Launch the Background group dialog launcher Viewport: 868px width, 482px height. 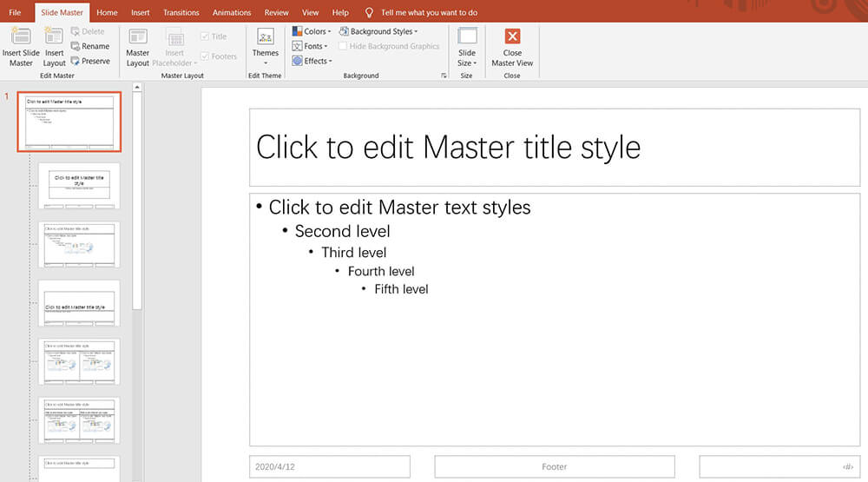[x=444, y=76]
